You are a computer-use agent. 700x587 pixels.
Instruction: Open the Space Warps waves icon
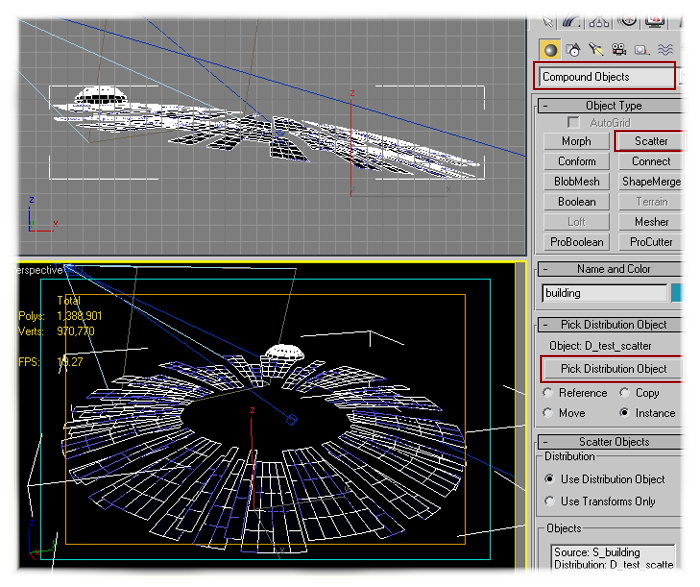click(667, 49)
